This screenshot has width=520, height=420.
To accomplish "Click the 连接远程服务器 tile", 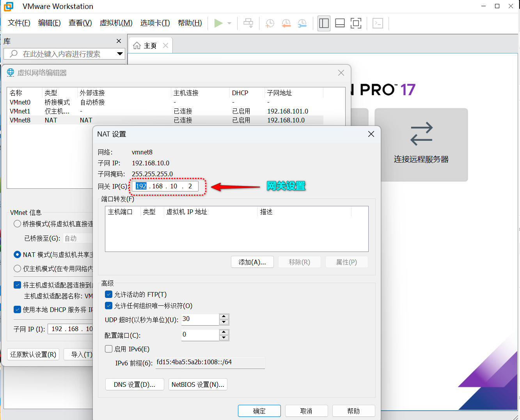I will pyautogui.click(x=421, y=145).
